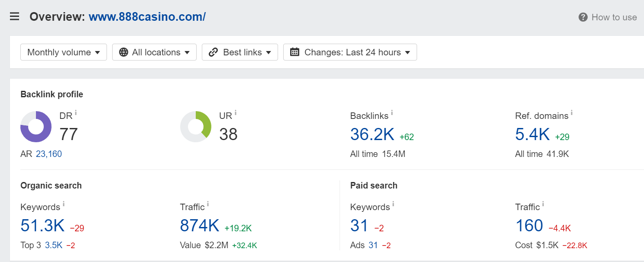Click the calendar icon in Changes filter
644x262 pixels.
click(295, 52)
